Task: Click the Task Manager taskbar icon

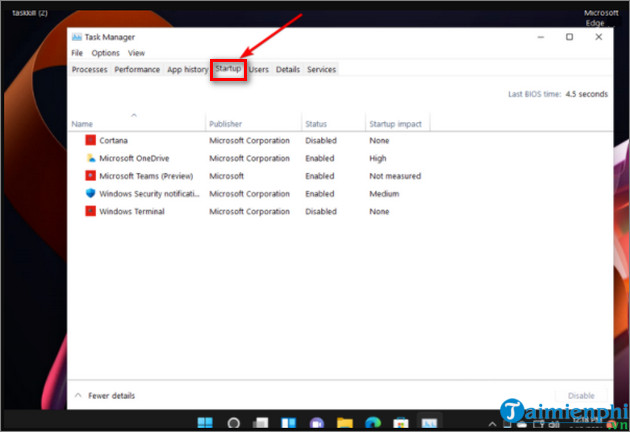Action: click(429, 423)
